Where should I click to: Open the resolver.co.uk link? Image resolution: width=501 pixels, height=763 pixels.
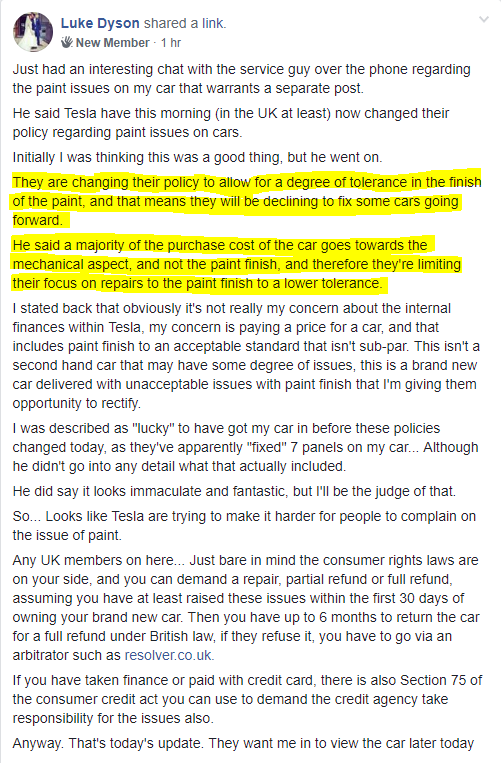point(169,655)
